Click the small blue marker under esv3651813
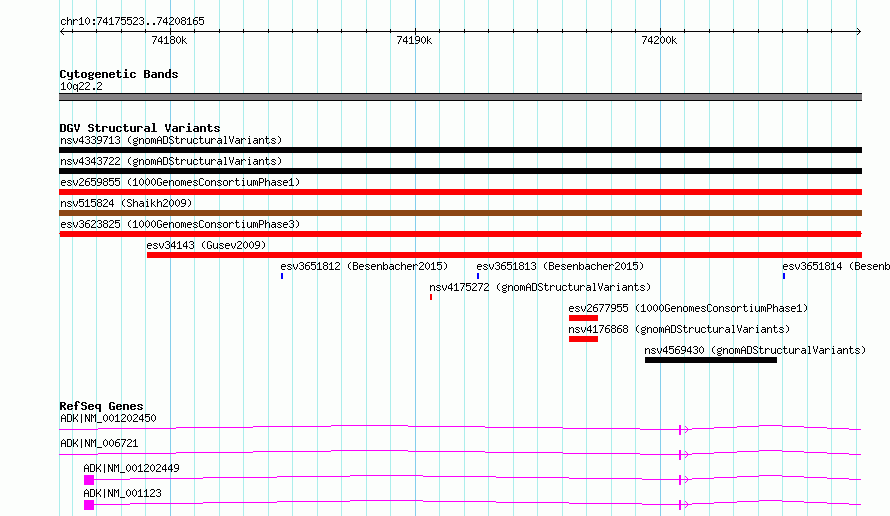Screen dimensions: 890x516 478,276
